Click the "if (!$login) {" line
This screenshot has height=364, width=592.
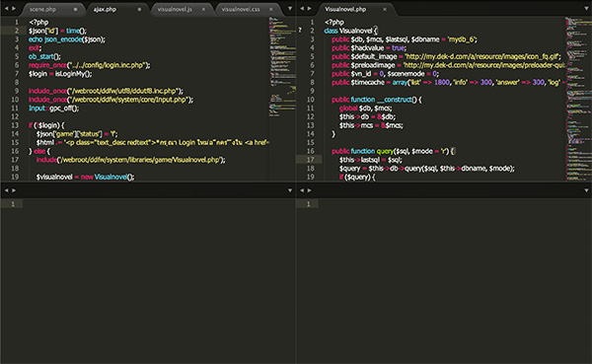(46, 125)
